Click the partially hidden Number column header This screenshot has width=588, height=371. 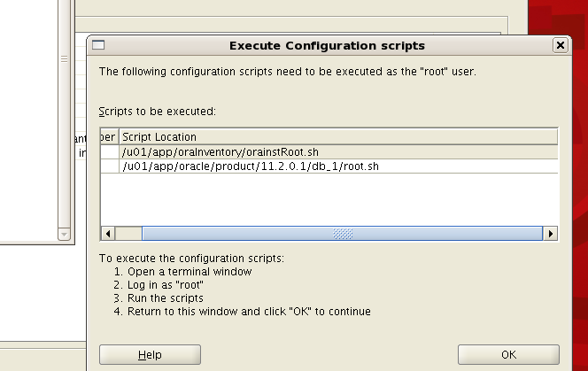coord(110,137)
